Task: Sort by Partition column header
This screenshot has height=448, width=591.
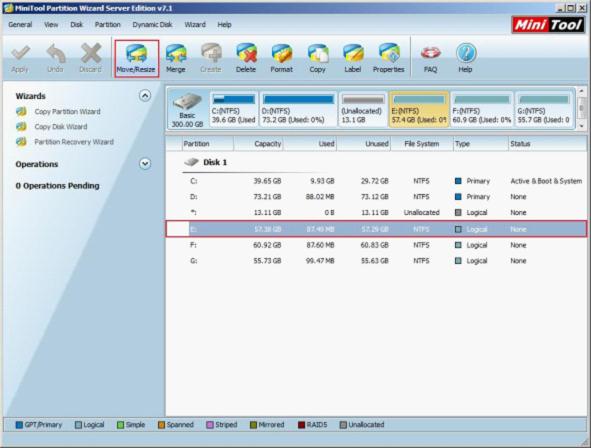Action: coord(208,144)
